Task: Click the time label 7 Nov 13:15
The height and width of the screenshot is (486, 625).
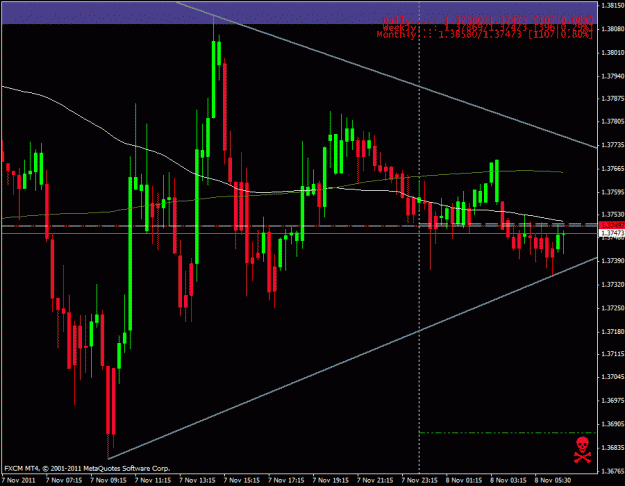Action: click(198, 480)
